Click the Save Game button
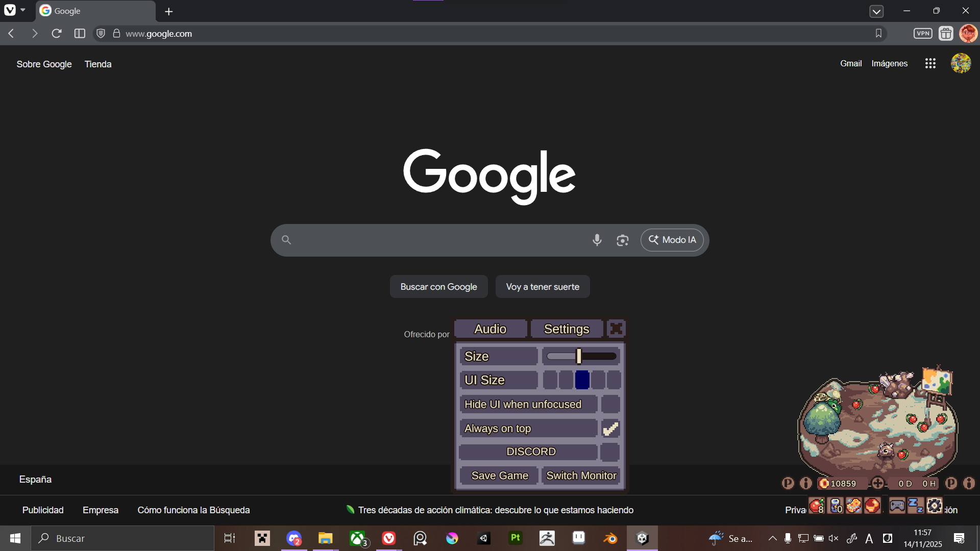This screenshot has width=980, height=551. pos(499,475)
